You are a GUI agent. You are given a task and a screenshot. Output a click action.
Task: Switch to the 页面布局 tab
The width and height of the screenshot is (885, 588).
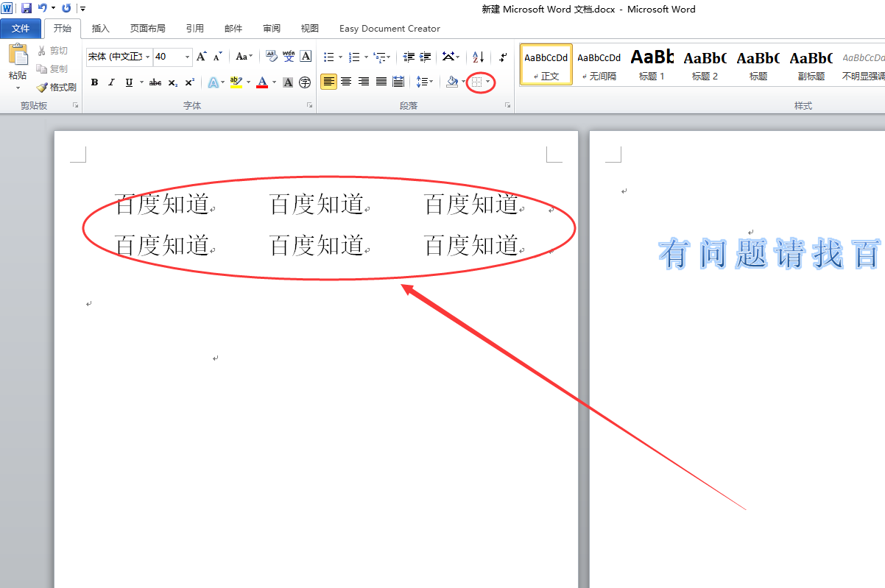pos(147,29)
